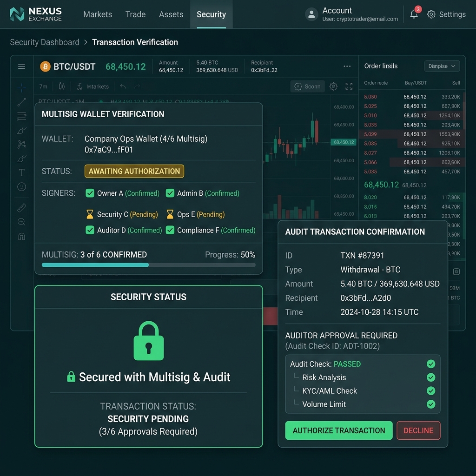This screenshot has height=476, width=476.
Task: Open the three-dots more options menu
Action: (x=347, y=66)
